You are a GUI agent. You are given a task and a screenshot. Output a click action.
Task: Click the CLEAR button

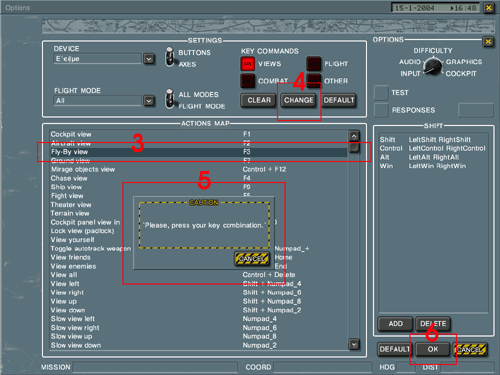click(259, 100)
